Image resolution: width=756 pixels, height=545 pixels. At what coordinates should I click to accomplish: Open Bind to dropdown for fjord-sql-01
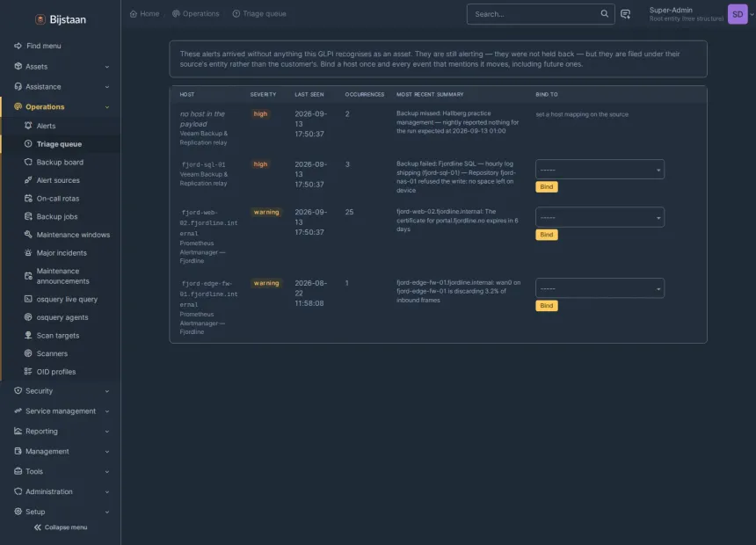(x=600, y=170)
